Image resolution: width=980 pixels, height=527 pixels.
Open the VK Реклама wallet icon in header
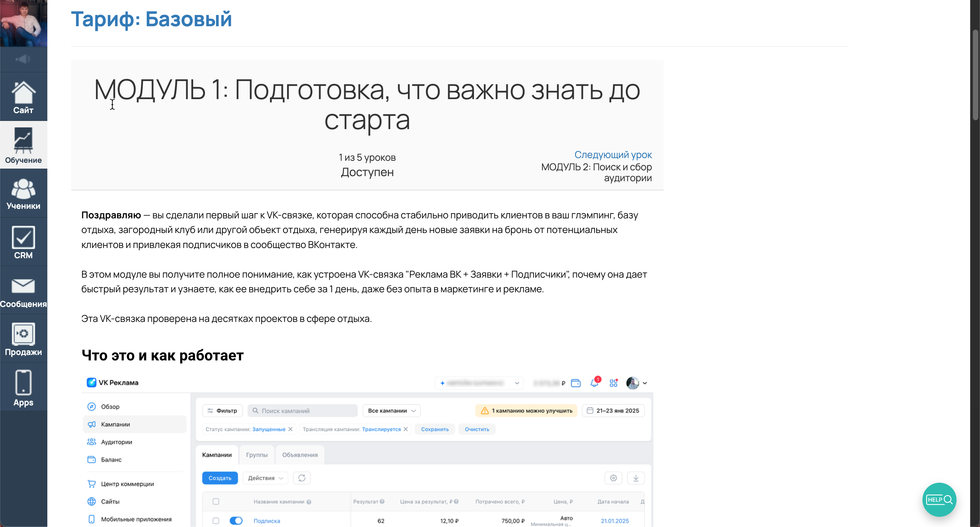pyautogui.click(x=575, y=383)
